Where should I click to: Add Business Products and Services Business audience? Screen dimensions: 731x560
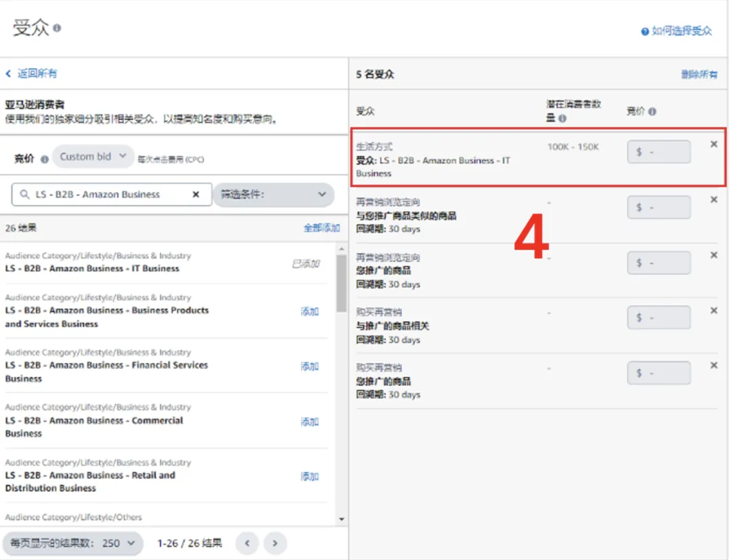coord(309,311)
